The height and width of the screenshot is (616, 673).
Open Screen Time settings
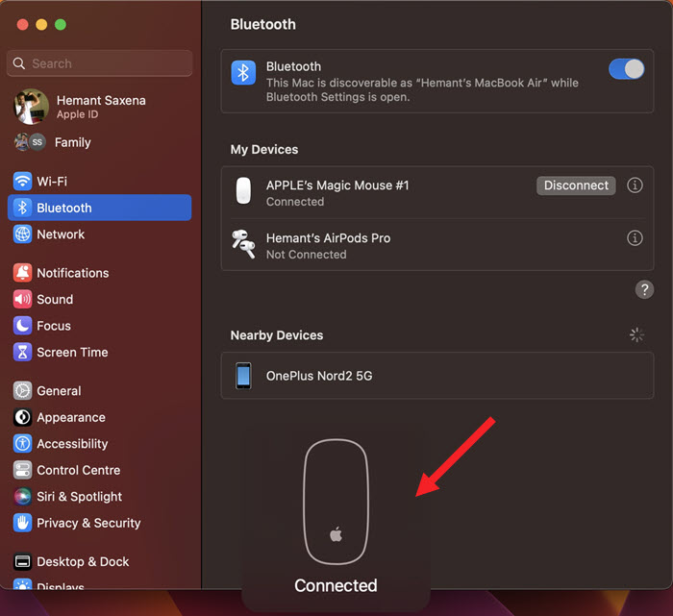click(72, 353)
